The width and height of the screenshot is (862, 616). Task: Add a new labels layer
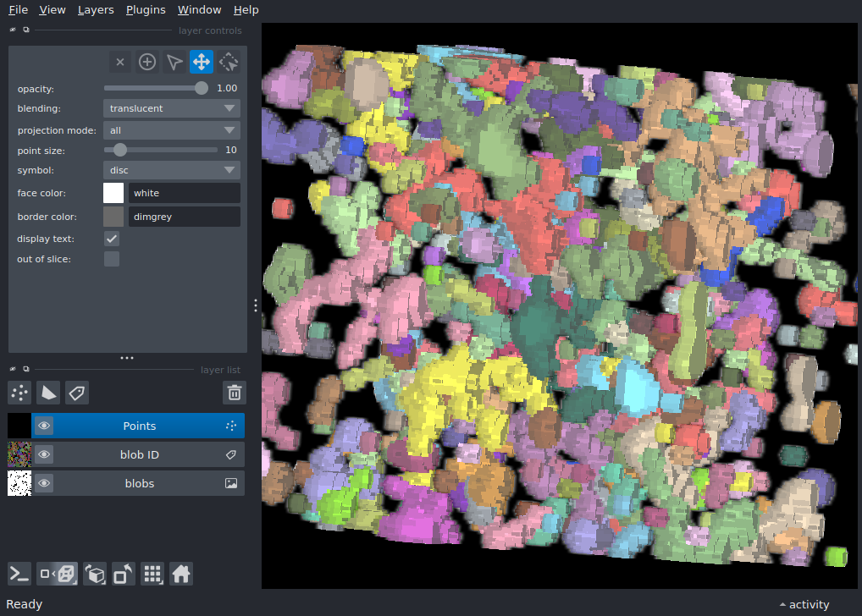pyautogui.click(x=77, y=393)
